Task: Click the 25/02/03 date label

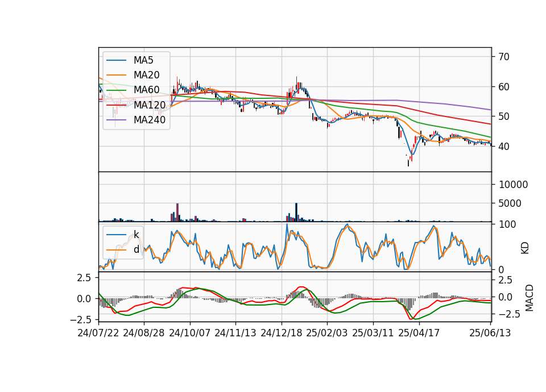Action: pyautogui.click(x=327, y=333)
